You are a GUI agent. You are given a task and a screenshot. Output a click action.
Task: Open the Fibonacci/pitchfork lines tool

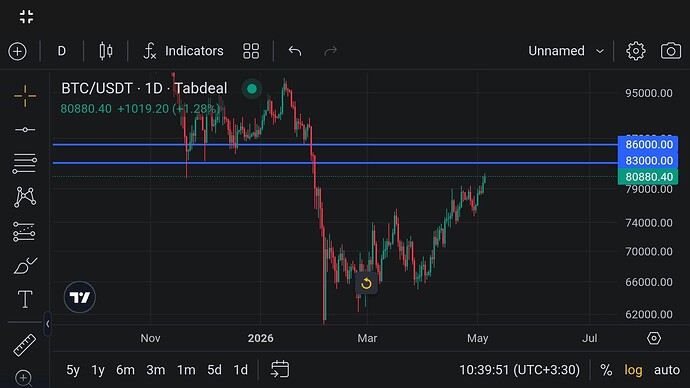25,163
